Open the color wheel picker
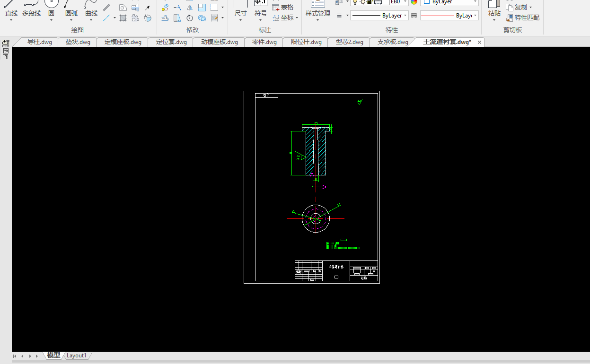This screenshot has width=590, height=364. (x=414, y=2)
